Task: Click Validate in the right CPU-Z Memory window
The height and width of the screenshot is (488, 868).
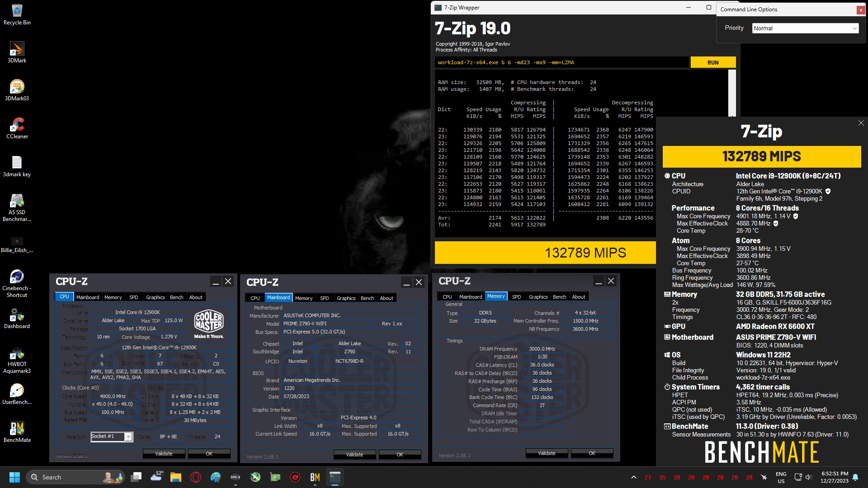Action: point(547,453)
